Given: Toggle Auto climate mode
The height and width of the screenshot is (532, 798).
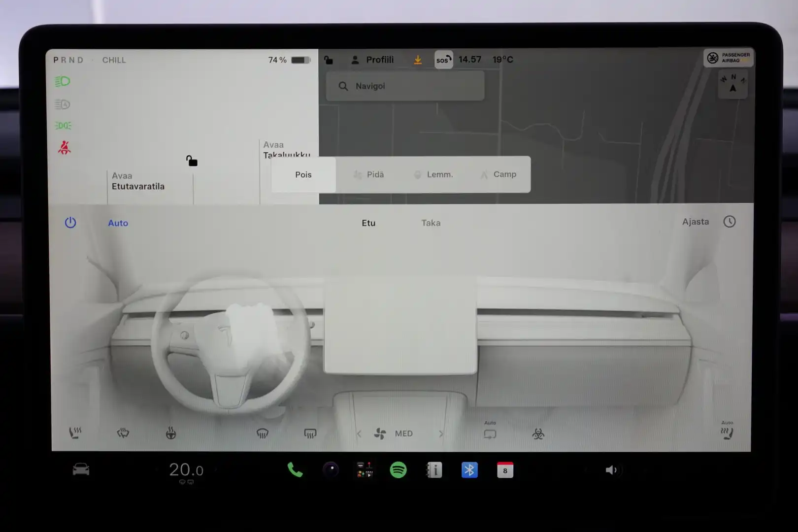Looking at the screenshot, I should point(118,223).
